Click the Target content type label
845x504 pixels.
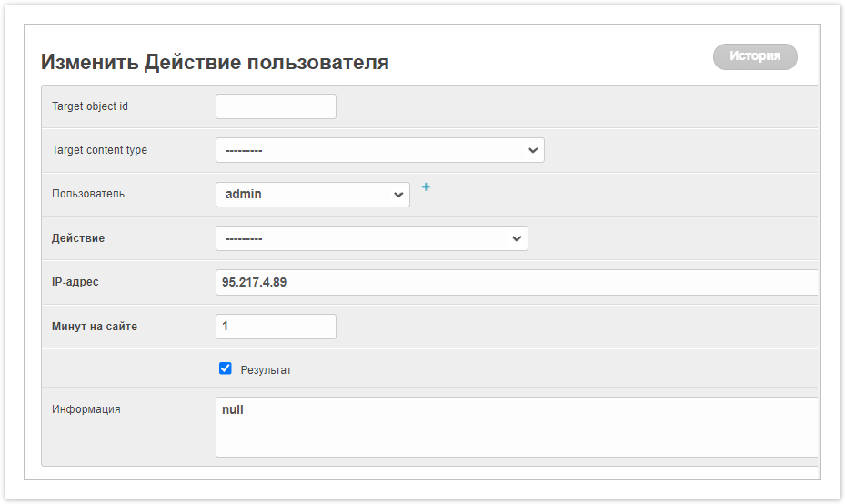[x=99, y=150]
